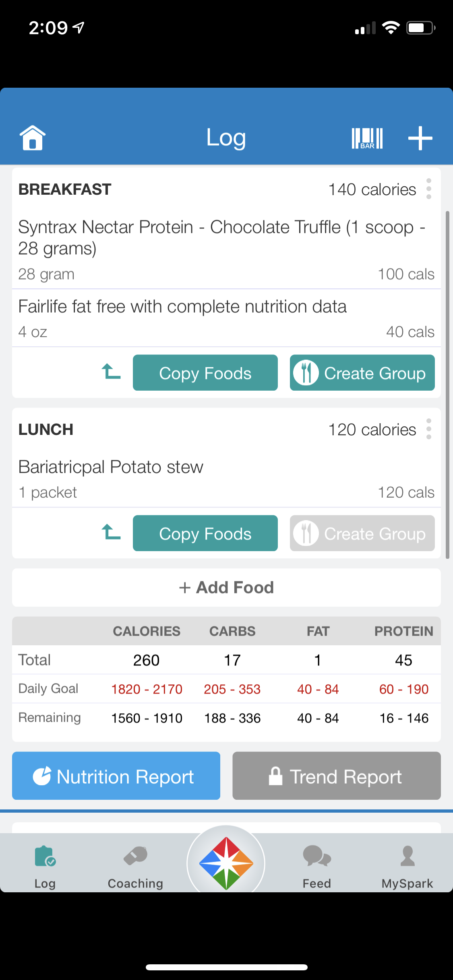This screenshot has width=453, height=980.
Task: Open Lunch three-dot options menu
Action: pyautogui.click(x=429, y=429)
